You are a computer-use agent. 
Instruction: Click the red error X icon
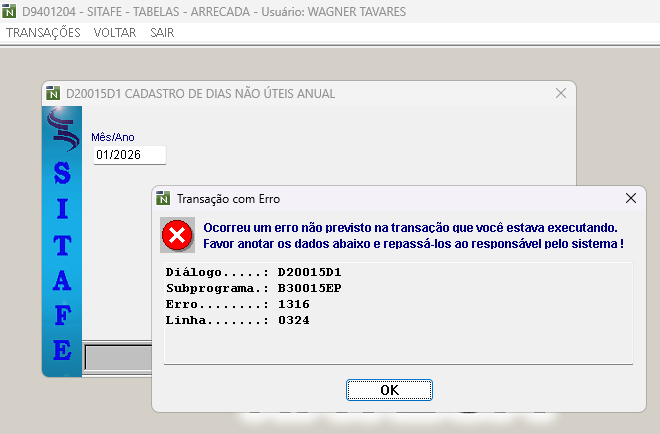coord(177,236)
